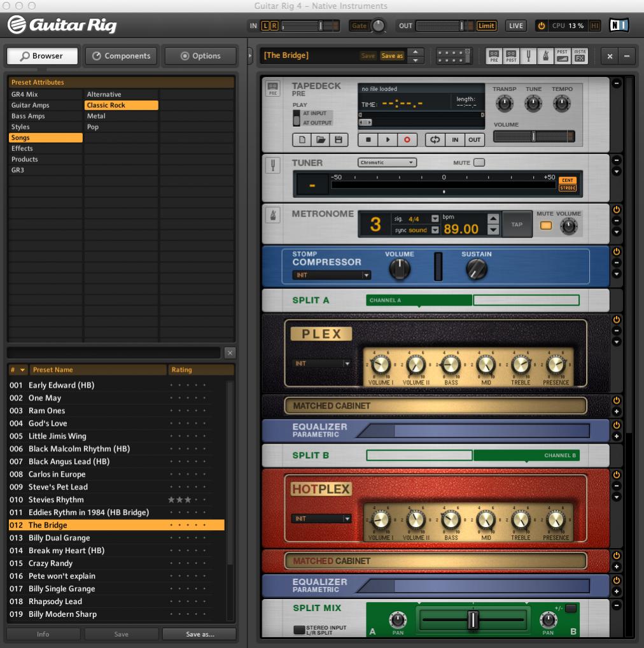The height and width of the screenshot is (648, 644).
Task: Click the Tapedeck new file icon
Action: pos(302,139)
